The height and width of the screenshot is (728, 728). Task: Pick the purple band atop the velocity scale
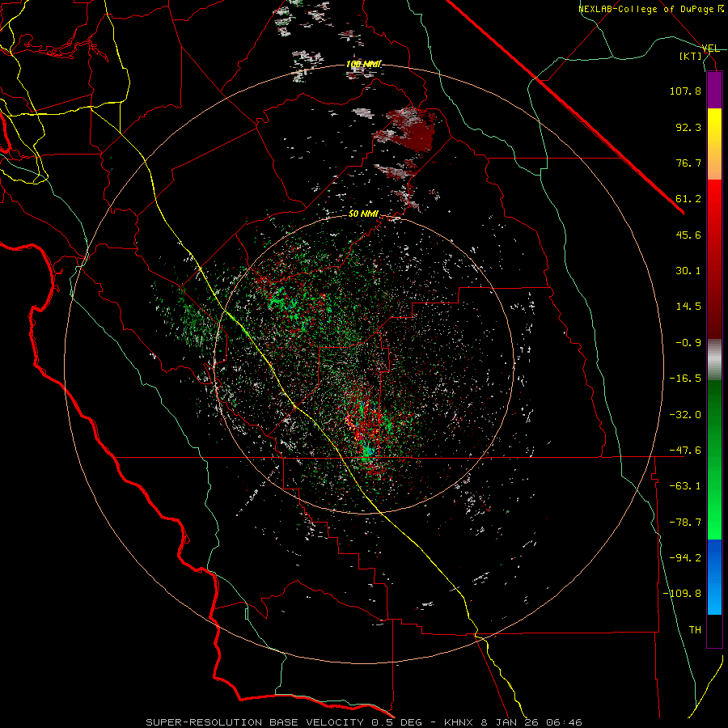(x=714, y=91)
